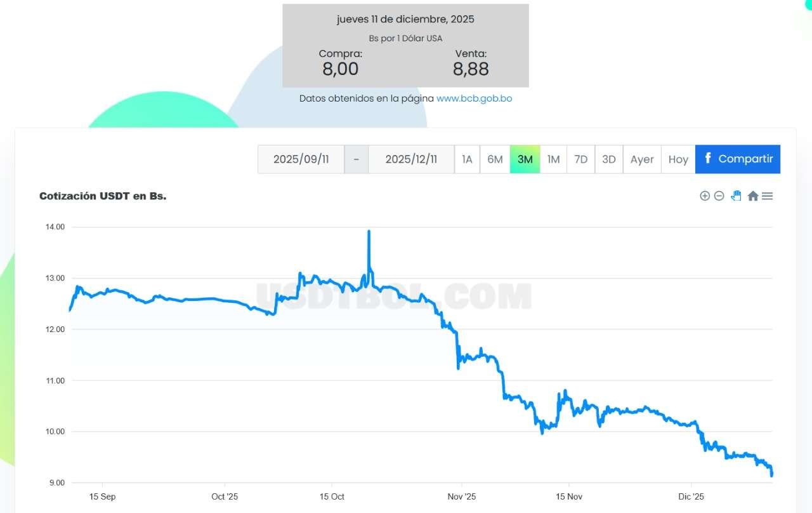Expand the Hoy date option
Screen dimensions: 812x513
678,159
